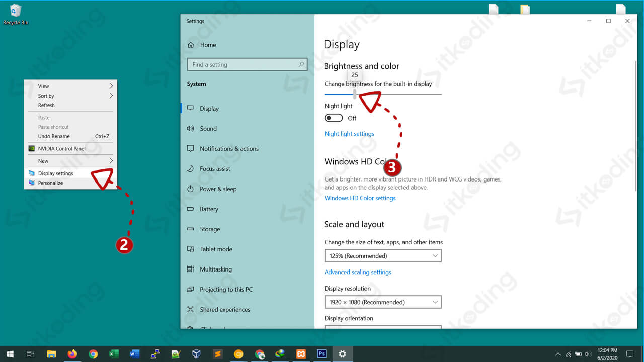Open Recycle Bin desktop icon
The height and width of the screenshot is (362, 644).
click(x=16, y=15)
